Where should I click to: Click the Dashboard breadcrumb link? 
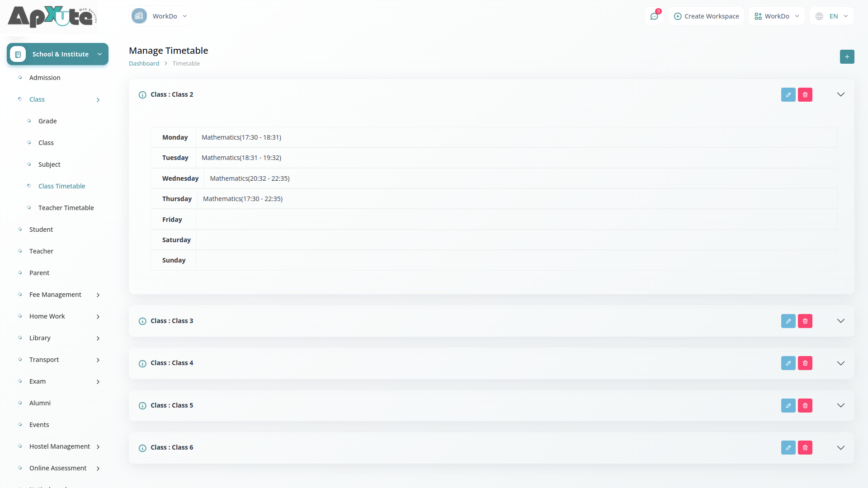(x=144, y=64)
